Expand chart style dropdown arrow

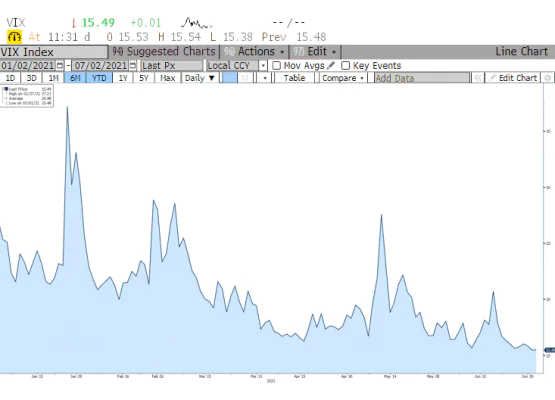coord(265,78)
